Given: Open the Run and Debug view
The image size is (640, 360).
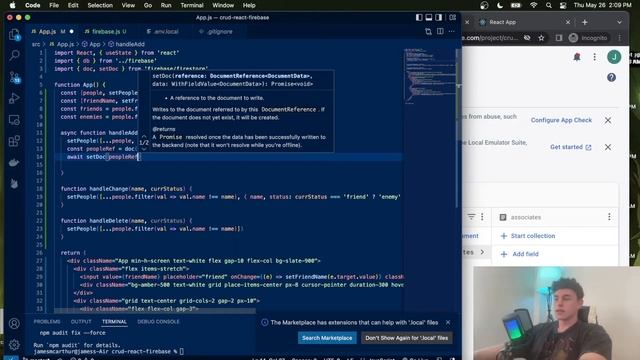Looking at the screenshot, I should [14, 98].
